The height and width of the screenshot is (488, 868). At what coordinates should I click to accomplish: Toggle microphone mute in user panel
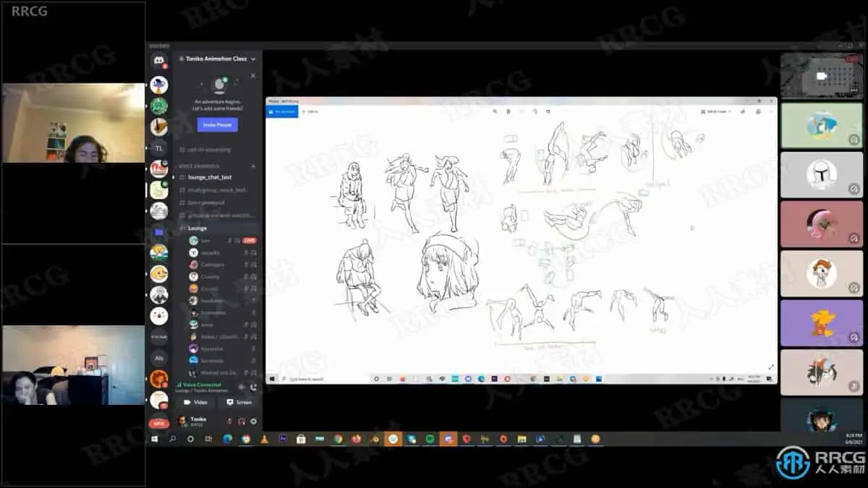click(x=229, y=421)
